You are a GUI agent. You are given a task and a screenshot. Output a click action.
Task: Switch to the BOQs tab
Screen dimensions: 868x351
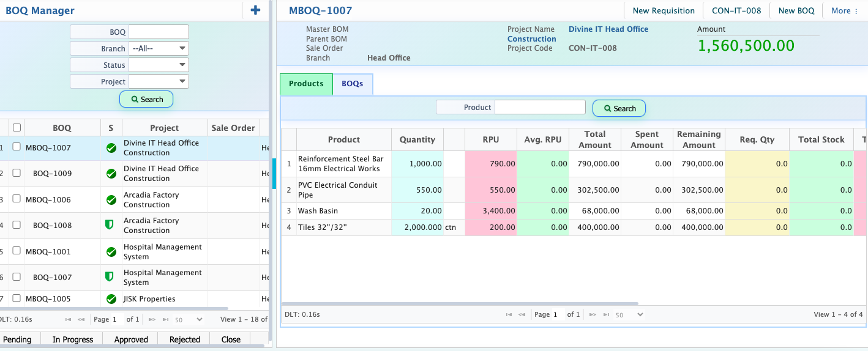[353, 84]
